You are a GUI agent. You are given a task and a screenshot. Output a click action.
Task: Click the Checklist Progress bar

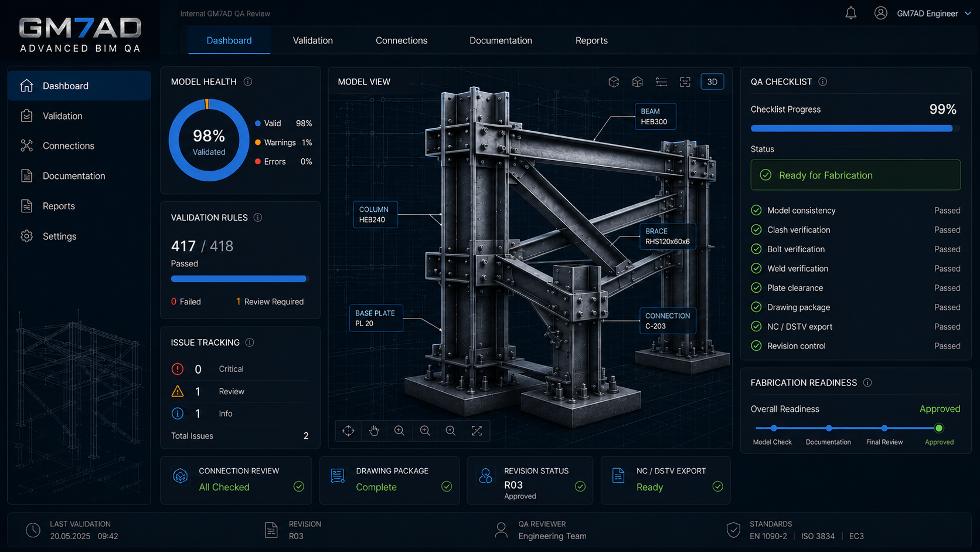click(855, 128)
